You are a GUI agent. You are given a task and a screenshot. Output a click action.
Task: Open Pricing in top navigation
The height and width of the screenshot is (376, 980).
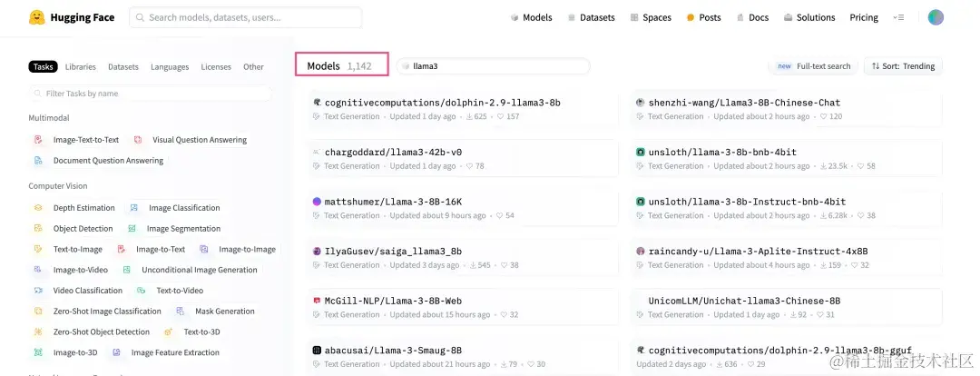(x=864, y=17)
